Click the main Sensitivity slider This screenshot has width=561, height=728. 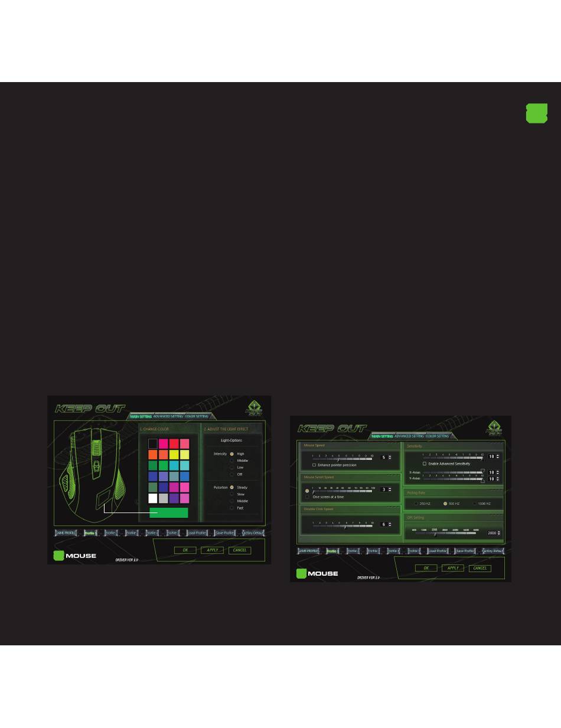(x=453, y=456)
